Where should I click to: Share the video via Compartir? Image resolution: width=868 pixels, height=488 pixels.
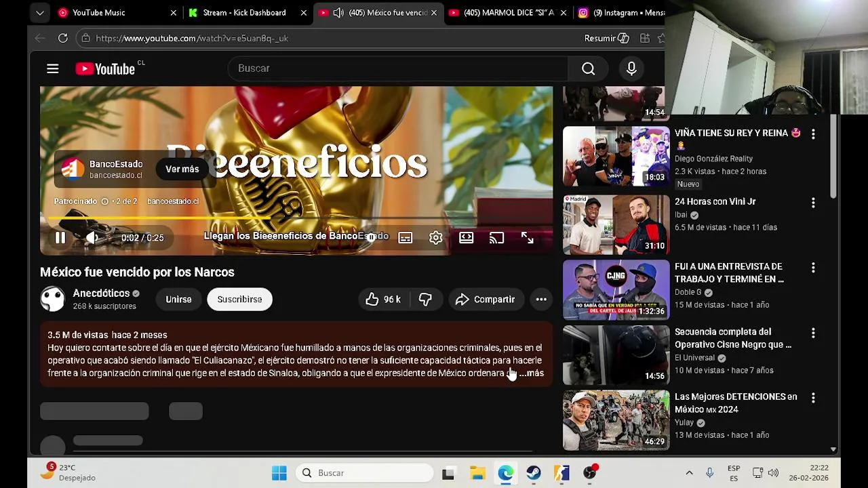click(486, 300)
